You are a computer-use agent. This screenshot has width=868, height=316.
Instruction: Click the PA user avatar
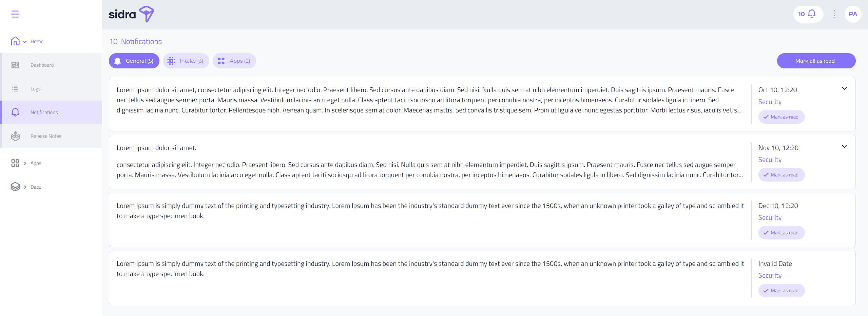coord(853,14)
